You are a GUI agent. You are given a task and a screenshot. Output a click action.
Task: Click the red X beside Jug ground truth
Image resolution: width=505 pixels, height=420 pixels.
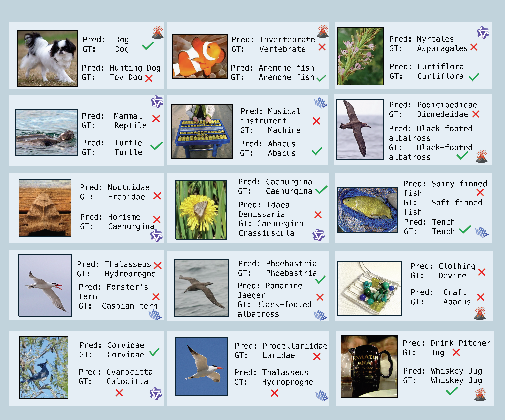[x=456, y=352]
